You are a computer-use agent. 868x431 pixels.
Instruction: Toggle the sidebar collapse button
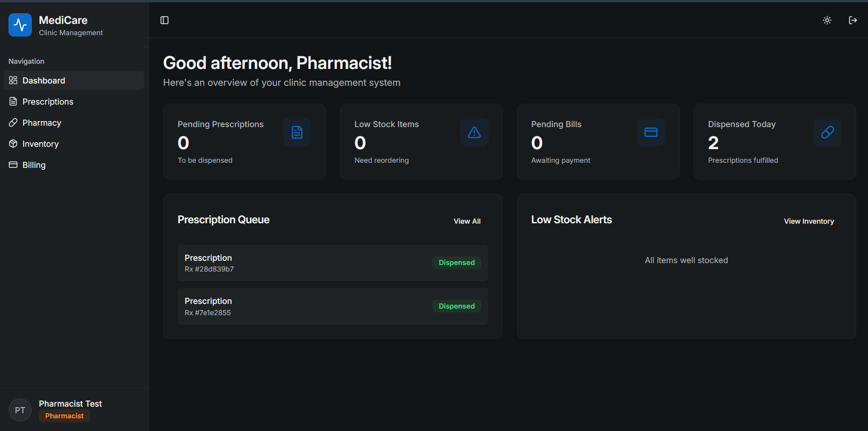(x=165, y=20)
